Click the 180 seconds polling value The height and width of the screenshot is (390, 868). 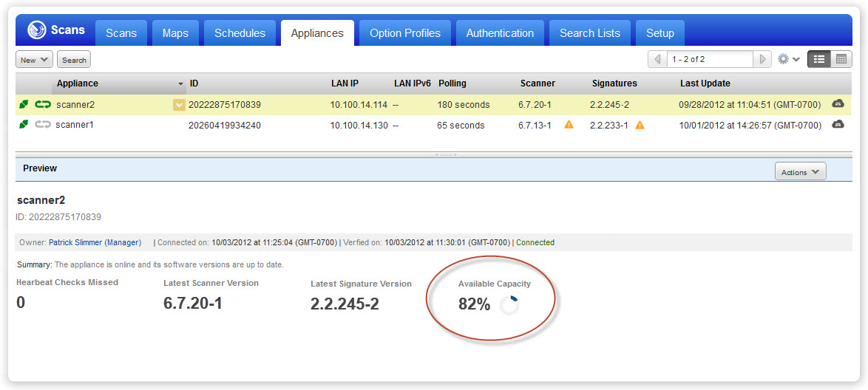click(464, 105)
